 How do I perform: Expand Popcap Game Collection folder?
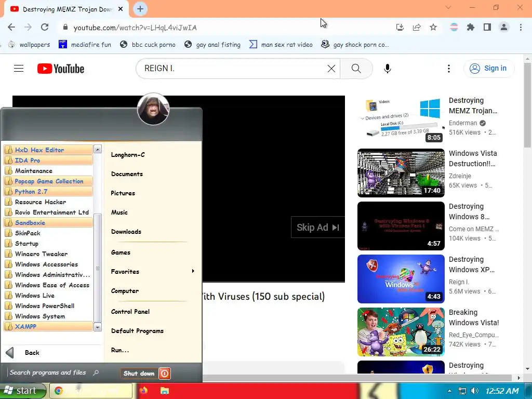point(48,181)
